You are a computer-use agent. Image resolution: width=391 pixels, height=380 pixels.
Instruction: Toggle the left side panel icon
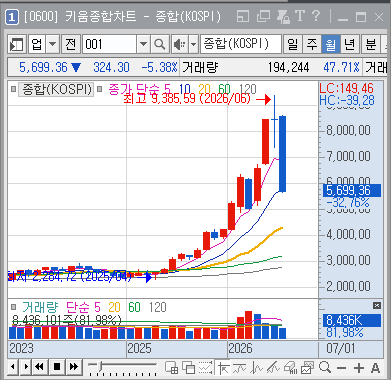pos(16,44)
